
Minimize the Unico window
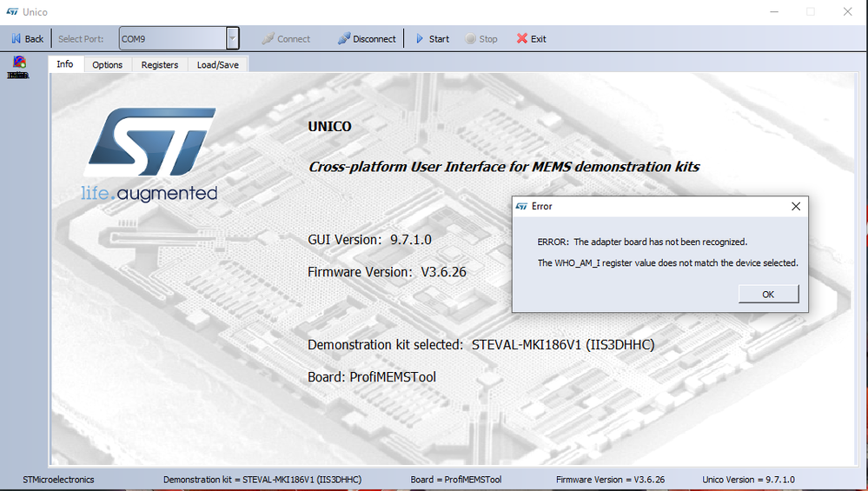tap(774, 11)
